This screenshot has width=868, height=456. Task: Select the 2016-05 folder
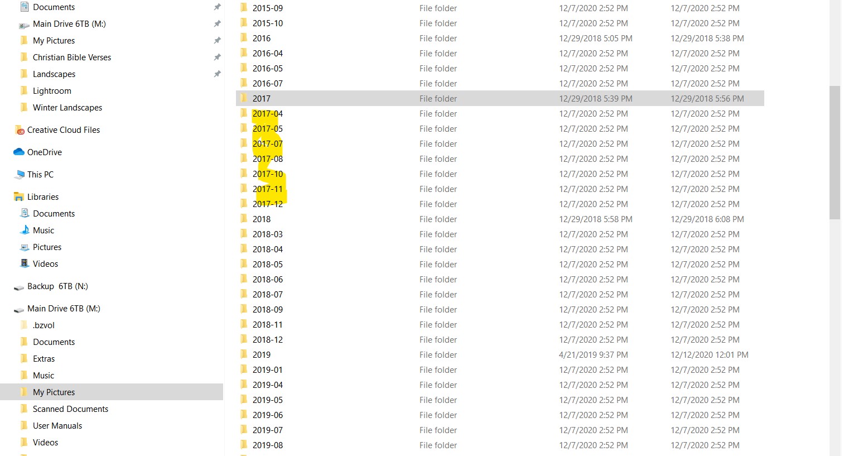[268, 68]
